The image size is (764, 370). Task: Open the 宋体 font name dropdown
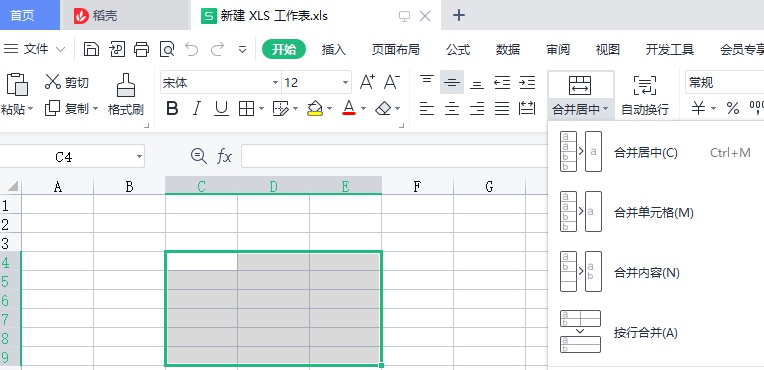[x=276, y=82]
